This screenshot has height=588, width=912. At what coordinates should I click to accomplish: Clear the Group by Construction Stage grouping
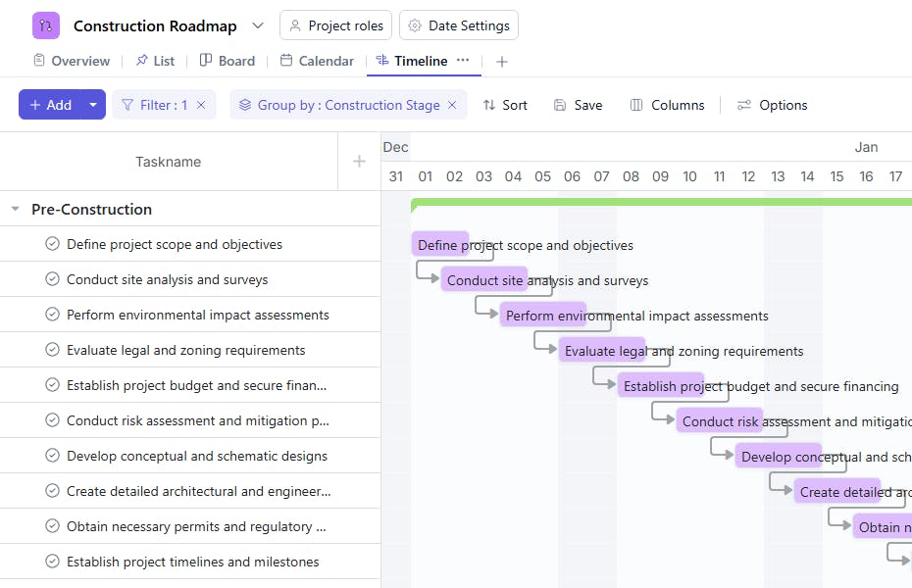click(x=452, y=105)
